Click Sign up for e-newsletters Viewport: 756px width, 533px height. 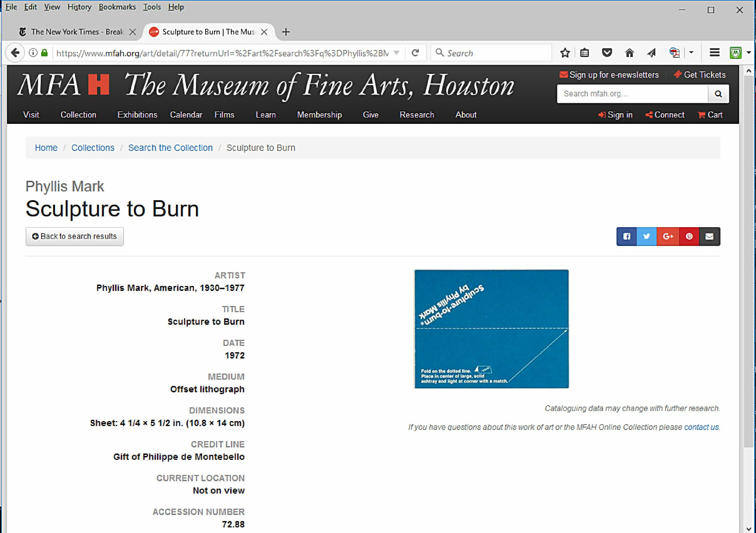609,75
